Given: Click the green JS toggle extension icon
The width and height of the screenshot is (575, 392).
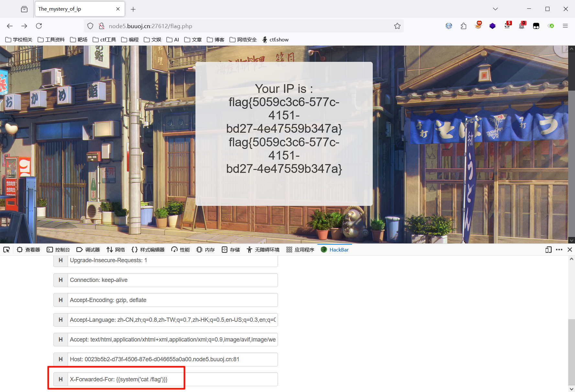Looking at the screenshot, I should point(551,26).
